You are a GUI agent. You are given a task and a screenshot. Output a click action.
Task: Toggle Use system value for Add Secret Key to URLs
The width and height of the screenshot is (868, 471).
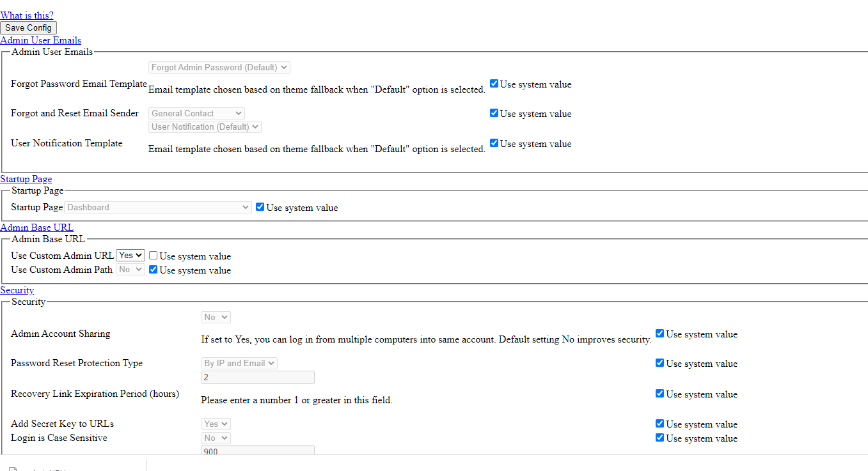click(659, 423)
